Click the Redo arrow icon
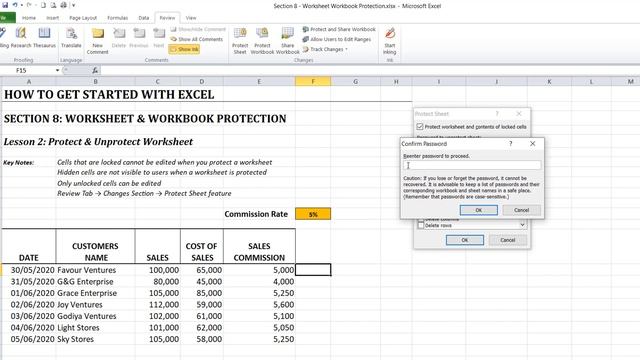Image resolution: width=640 pixels, height=360 pixels. [29, 5]
